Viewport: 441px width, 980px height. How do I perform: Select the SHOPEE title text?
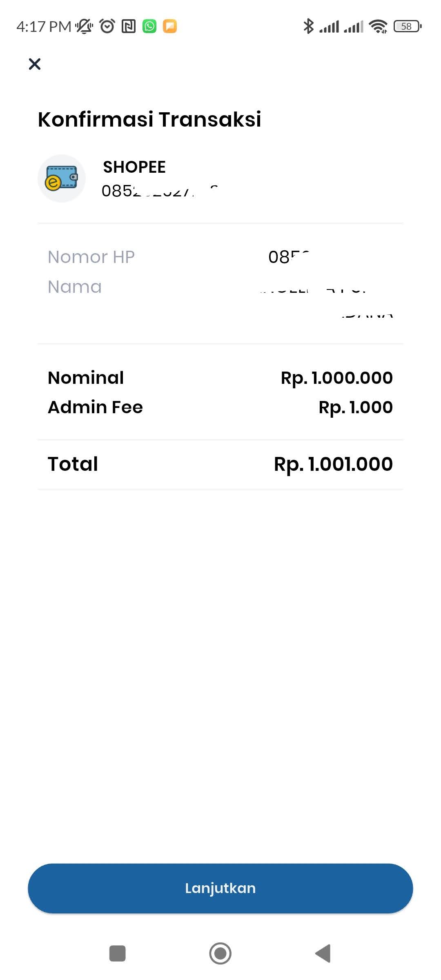pyautogui.click(x=134, y=167)
